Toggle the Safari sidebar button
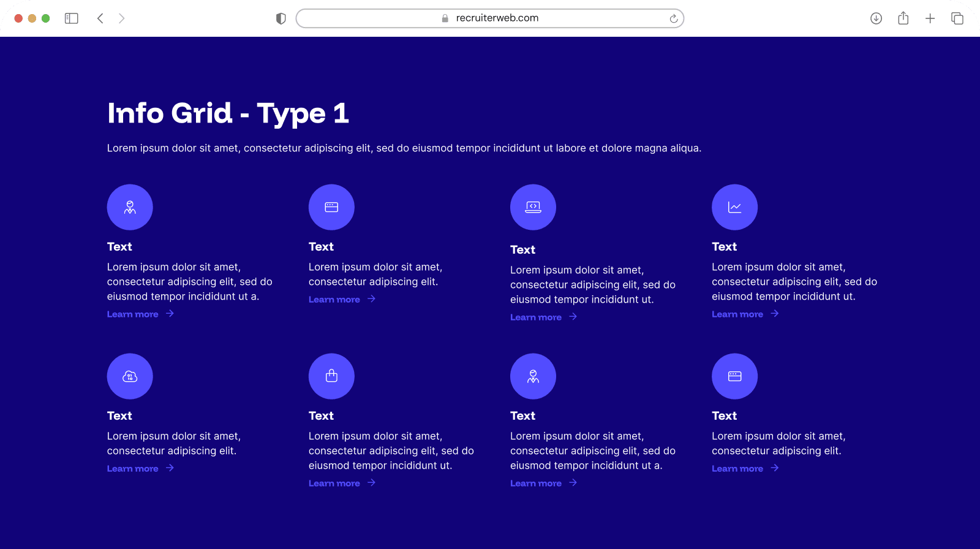This screenshot has width=980, height=549. 72,18
